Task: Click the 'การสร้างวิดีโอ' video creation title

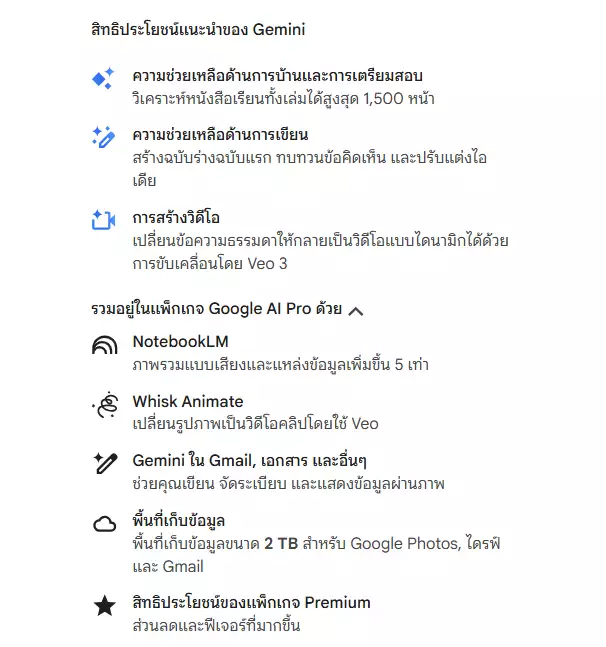Action: pyautogui.click(x=176, y=217)
